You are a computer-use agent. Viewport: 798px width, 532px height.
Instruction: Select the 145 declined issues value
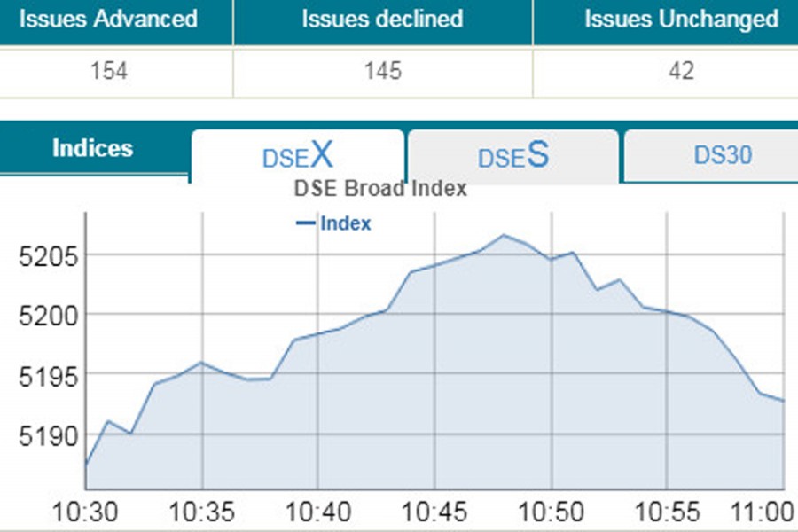[382, 71]
